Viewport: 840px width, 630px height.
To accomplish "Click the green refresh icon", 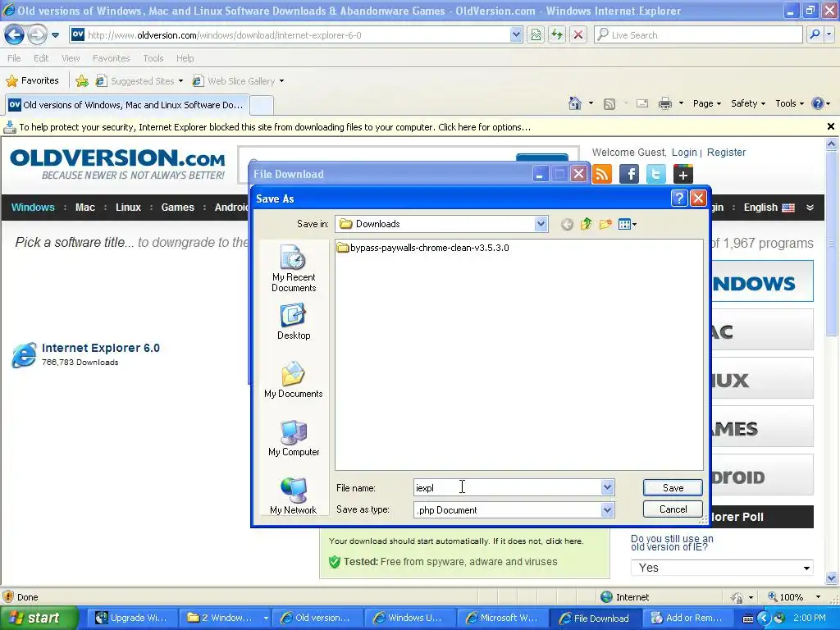I will coord(557,34).
